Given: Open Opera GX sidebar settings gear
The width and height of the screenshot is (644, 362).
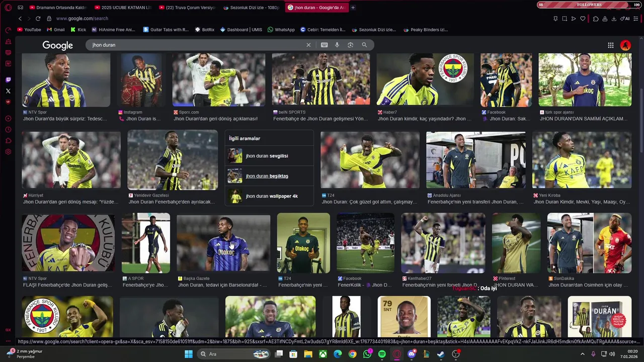Looking at the screenshot, I should [x=8, y=152].
